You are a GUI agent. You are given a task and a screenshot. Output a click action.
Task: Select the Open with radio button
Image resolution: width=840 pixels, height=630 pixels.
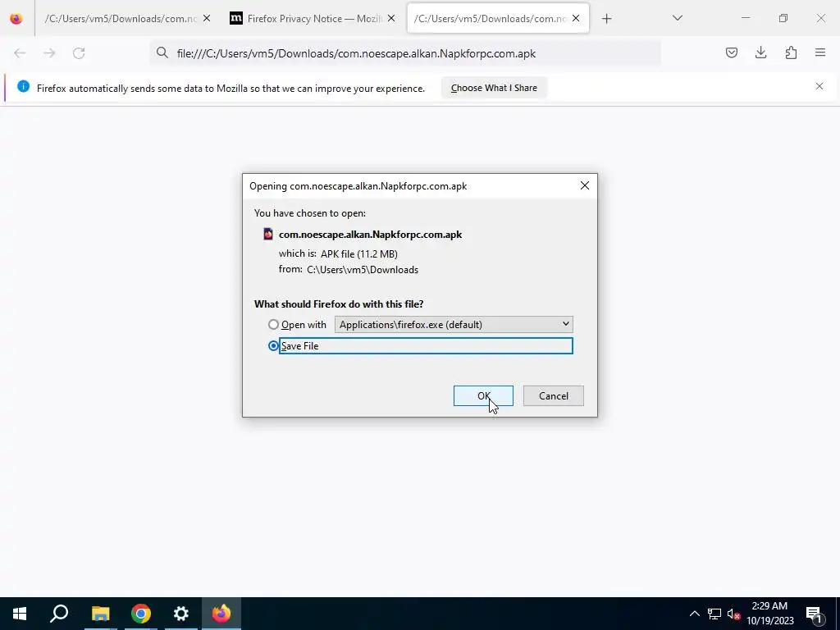click(x=273, y=324)
